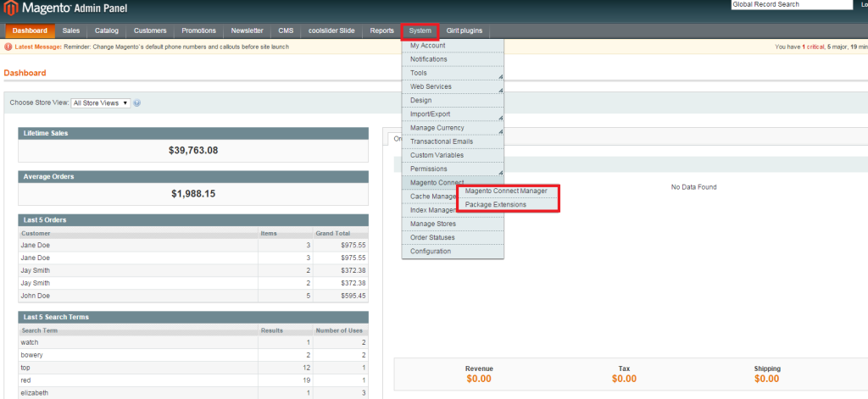Click the red search term row
This screenshot has height=399, width=868.
click(193, 380)
